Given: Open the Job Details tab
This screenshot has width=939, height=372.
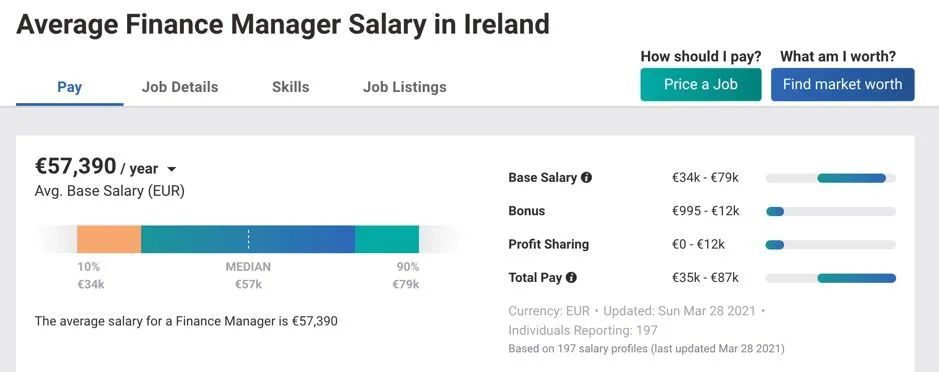Looking at the screenshot, I should (180, 87).
